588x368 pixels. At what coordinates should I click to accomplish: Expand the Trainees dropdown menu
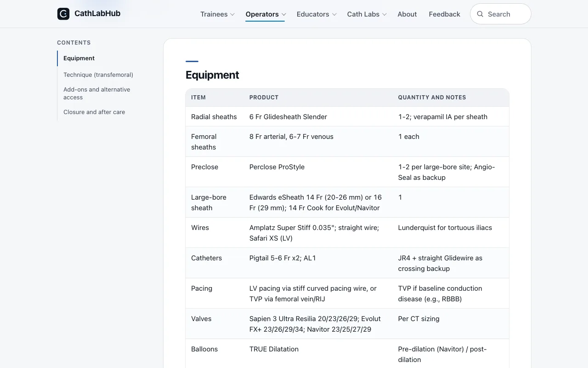[x=217, y=14]
